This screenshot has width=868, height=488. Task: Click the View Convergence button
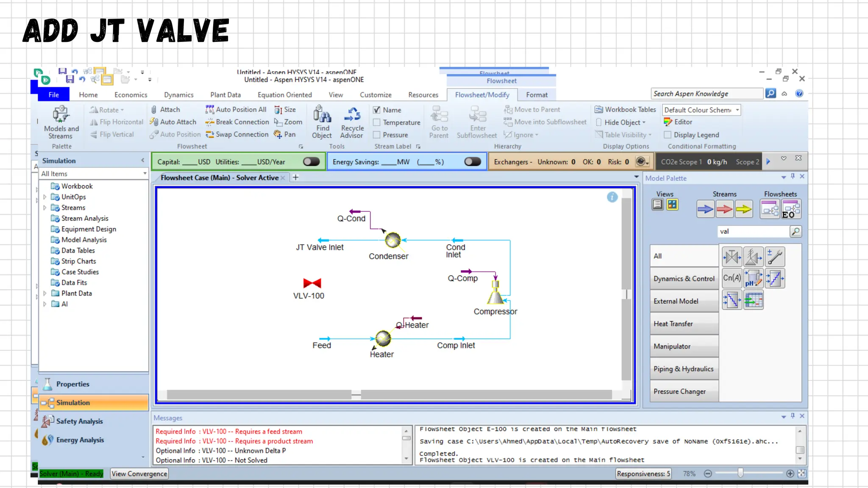click(x=139, y=474)
